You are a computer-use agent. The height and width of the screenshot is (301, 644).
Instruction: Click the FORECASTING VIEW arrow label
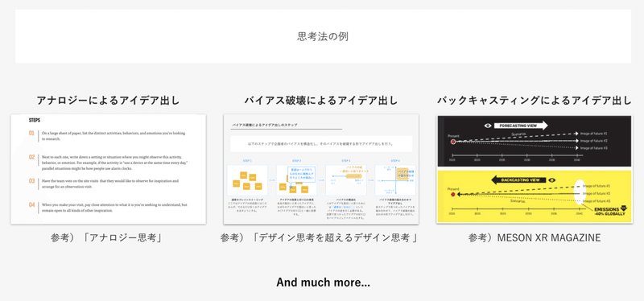(521, 126)
